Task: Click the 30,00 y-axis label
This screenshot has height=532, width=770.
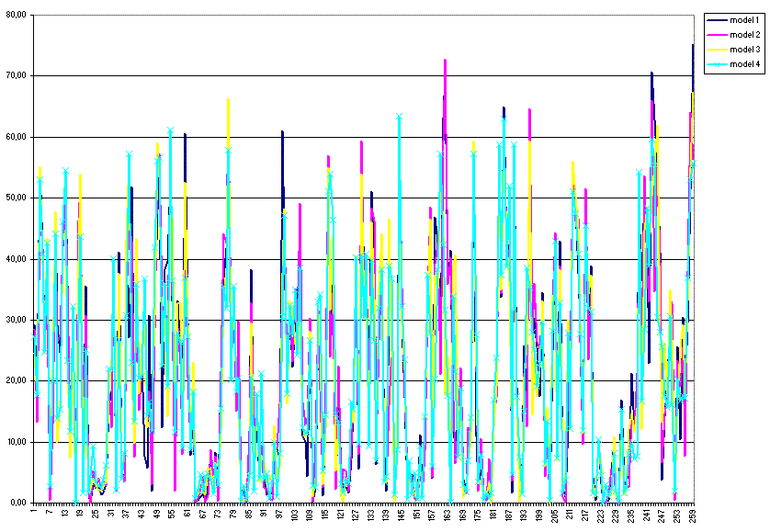Action: (16, 320)
